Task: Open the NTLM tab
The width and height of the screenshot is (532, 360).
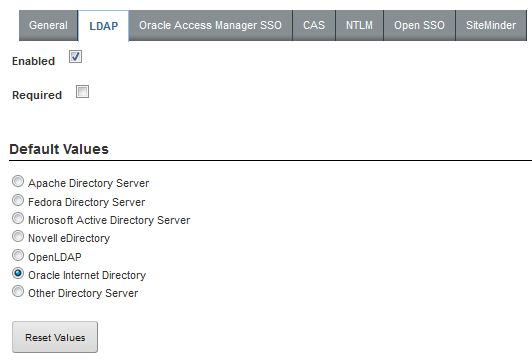Action: [359, 25]
